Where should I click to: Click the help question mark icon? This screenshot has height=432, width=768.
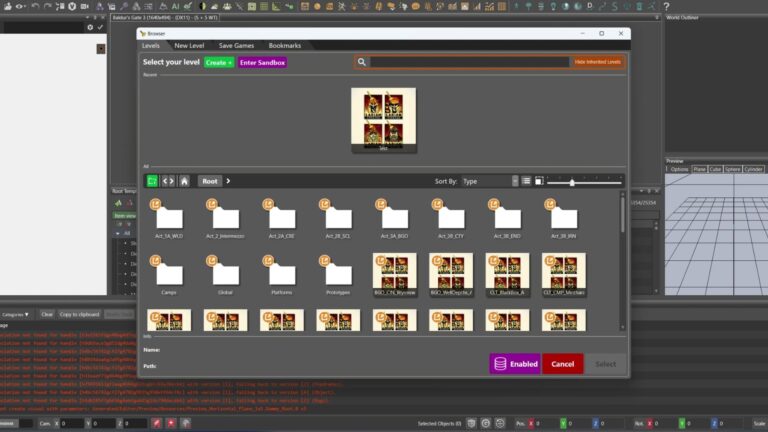pos(666,6)
